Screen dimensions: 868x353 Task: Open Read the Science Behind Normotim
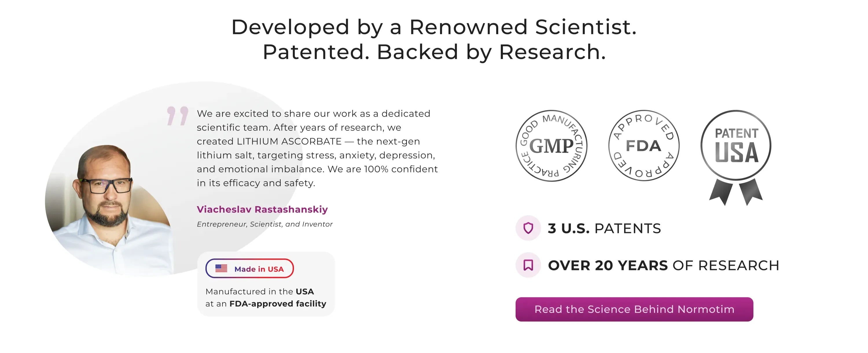634,309
